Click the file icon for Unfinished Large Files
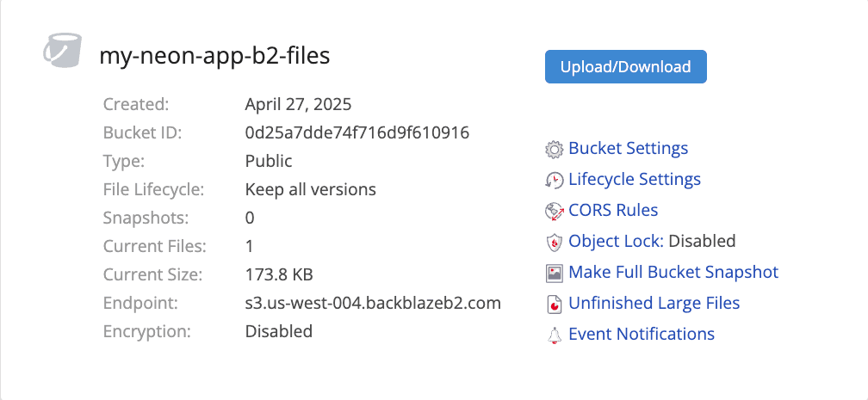Viewport: 868px width, 400px height. point(555,305)
